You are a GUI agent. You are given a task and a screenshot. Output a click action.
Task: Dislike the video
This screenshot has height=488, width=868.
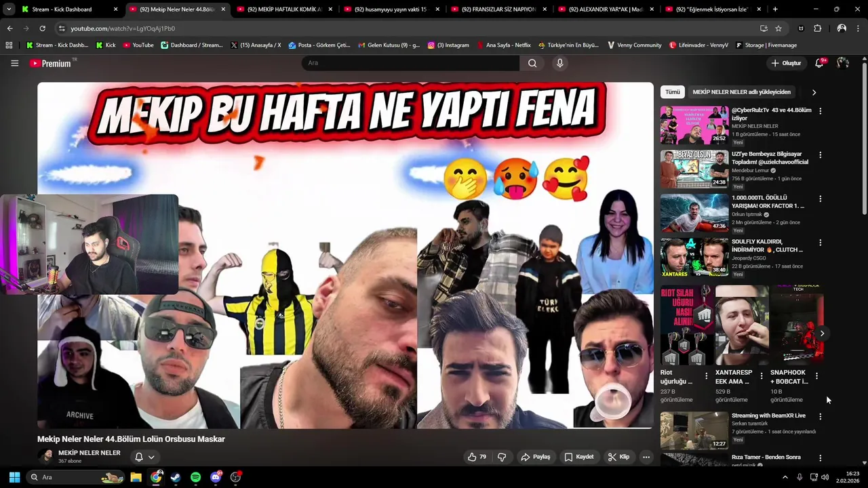(x=502, y=457)
